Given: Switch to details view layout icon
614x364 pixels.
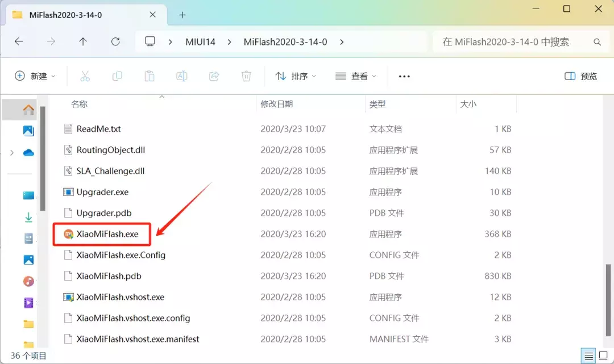Looking at the screenshot, I should [588, 356].
